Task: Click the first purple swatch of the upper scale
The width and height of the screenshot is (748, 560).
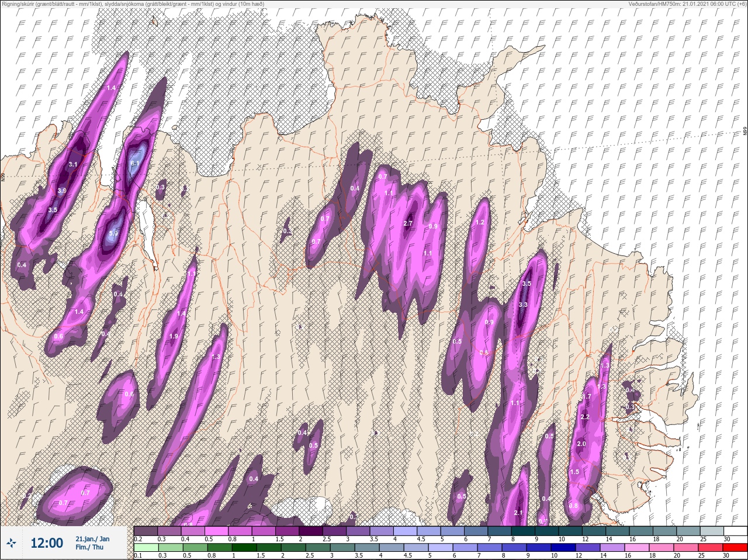Action: tap(146, 531)
